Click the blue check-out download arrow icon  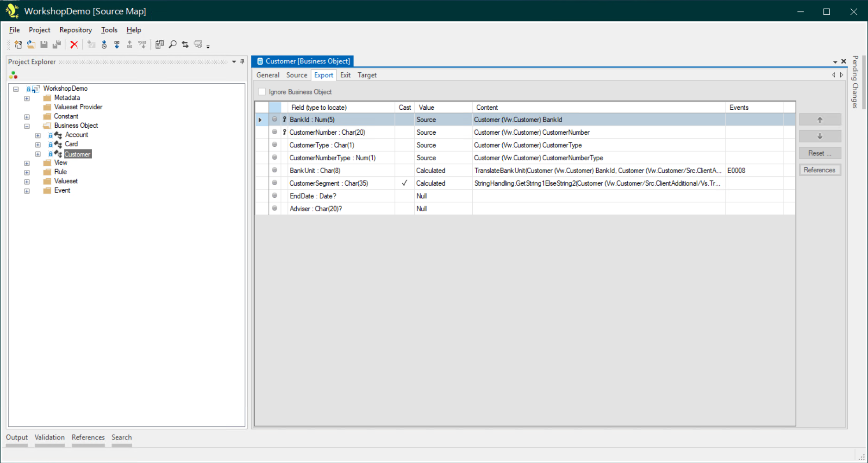pyautogui.click(x=117, y=44)
